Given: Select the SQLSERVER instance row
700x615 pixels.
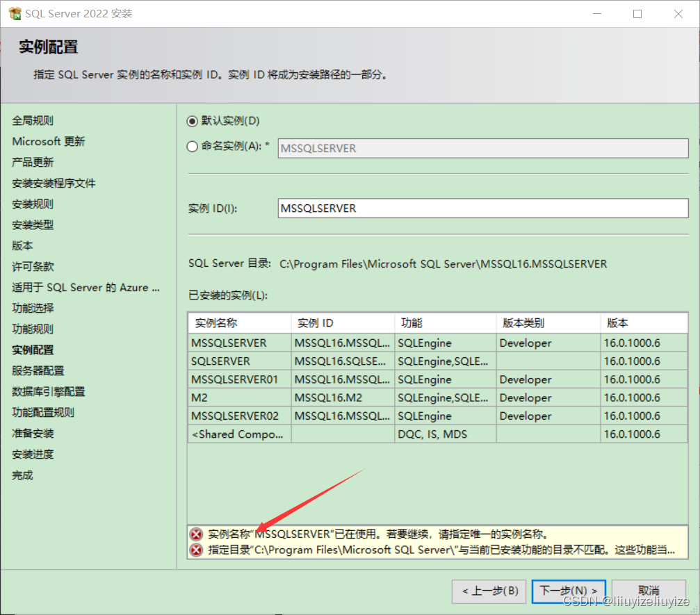Looking at the screenshot, I should point(437,361).
